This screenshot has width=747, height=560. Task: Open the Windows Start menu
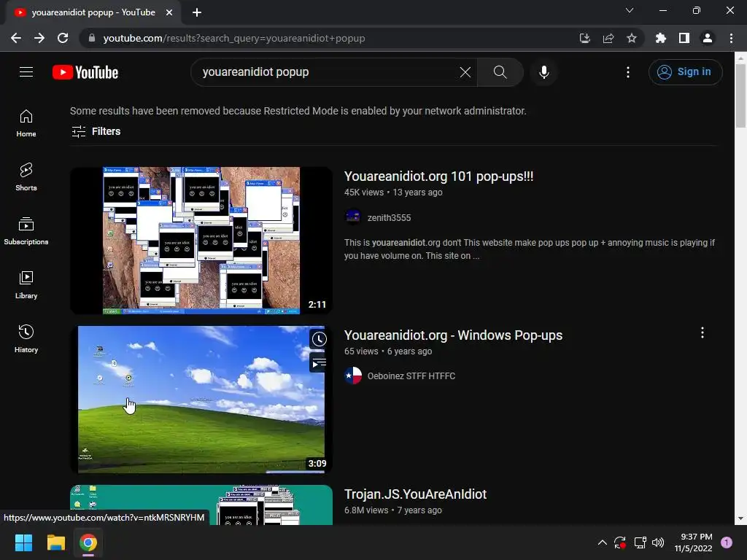coord(24,542)
